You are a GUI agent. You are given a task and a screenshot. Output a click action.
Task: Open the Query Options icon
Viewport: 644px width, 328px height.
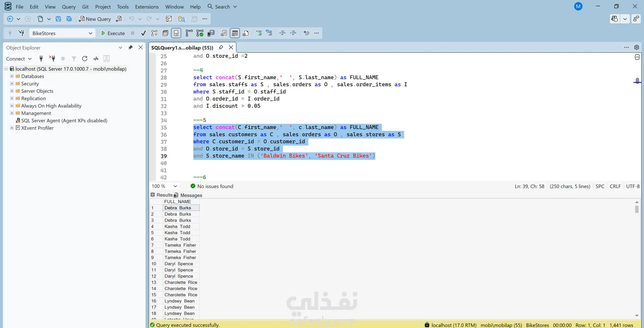165,33
